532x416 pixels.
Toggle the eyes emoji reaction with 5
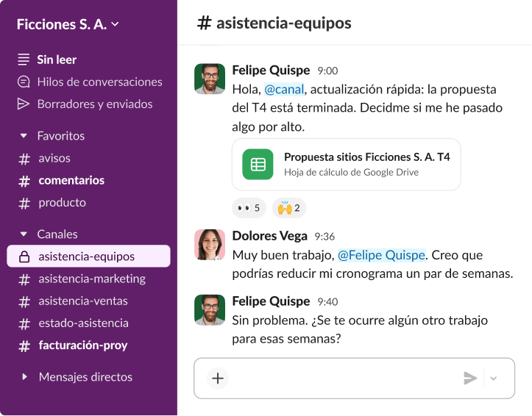[x=249, y=208]
